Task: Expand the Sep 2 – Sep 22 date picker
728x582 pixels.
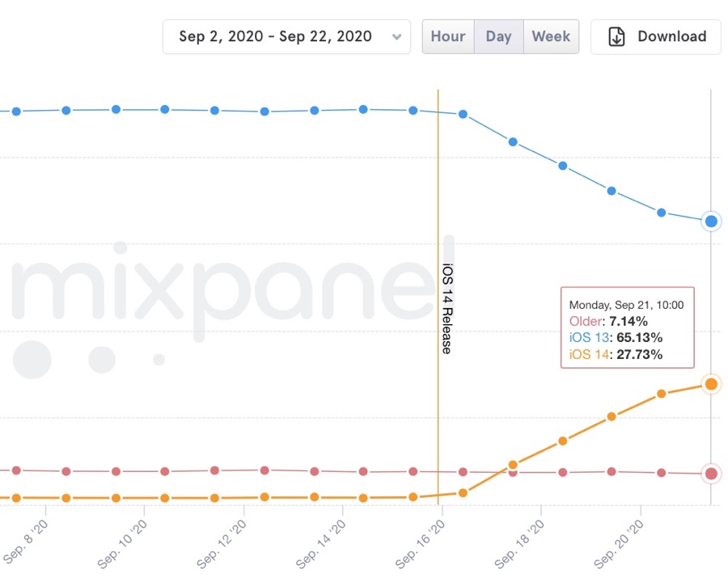Action: 286,36
